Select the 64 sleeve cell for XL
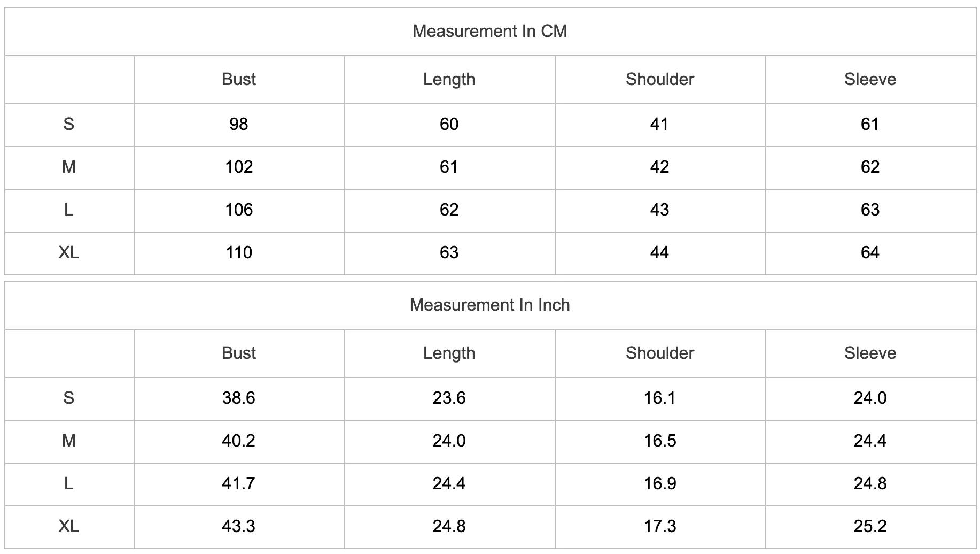Viewport: 980px width, 554px height. tap(870, 253)
